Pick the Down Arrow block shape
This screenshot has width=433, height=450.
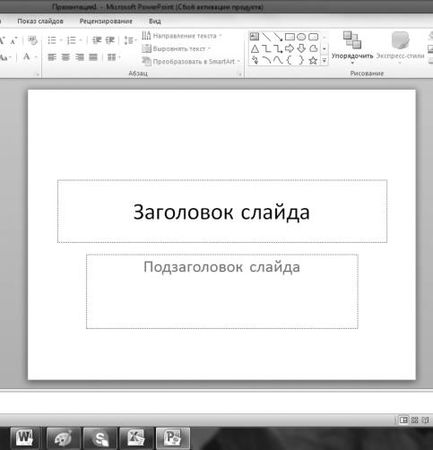tap(301, 49)
